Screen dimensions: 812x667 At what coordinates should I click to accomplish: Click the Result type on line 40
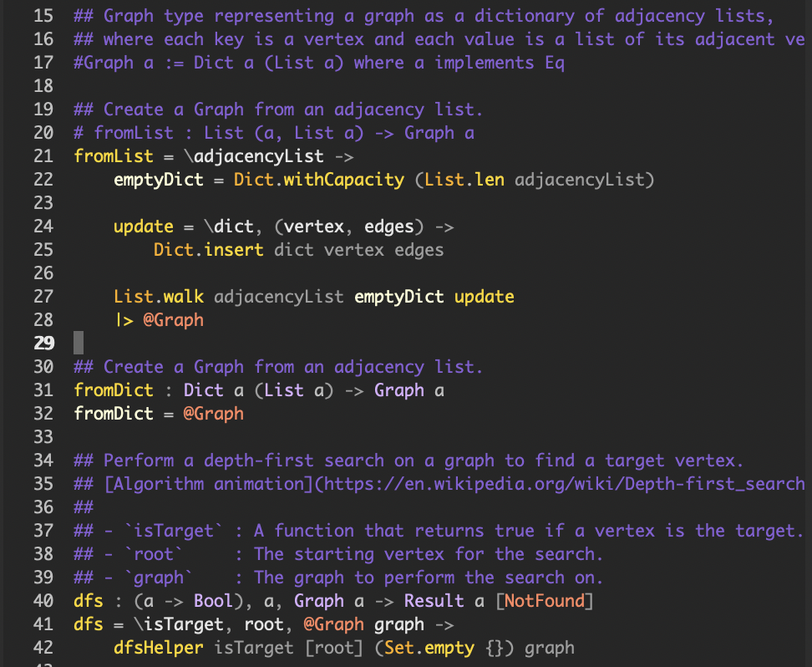point(434,601)
